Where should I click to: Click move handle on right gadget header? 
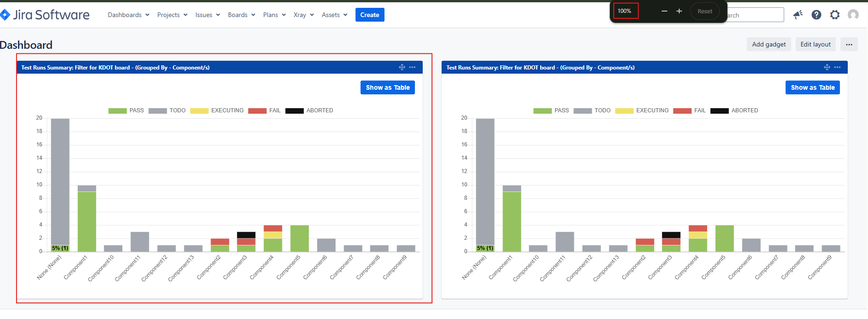coord(827,67)
